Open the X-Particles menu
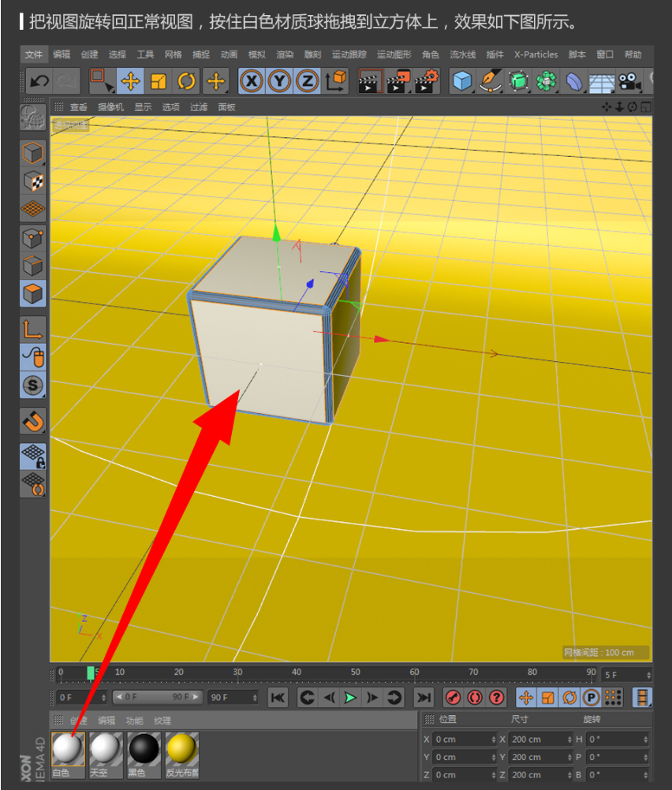 click(536, 54)
